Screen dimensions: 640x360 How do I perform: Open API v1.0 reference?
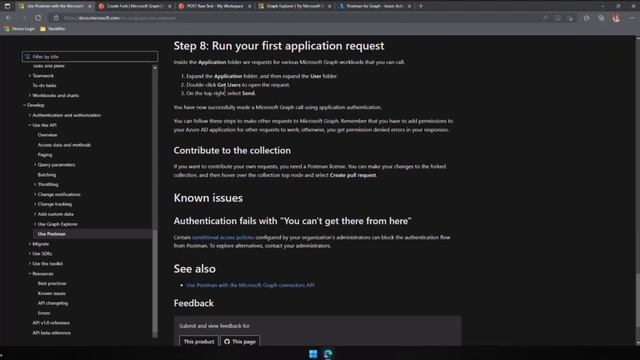tap(51, 323)
